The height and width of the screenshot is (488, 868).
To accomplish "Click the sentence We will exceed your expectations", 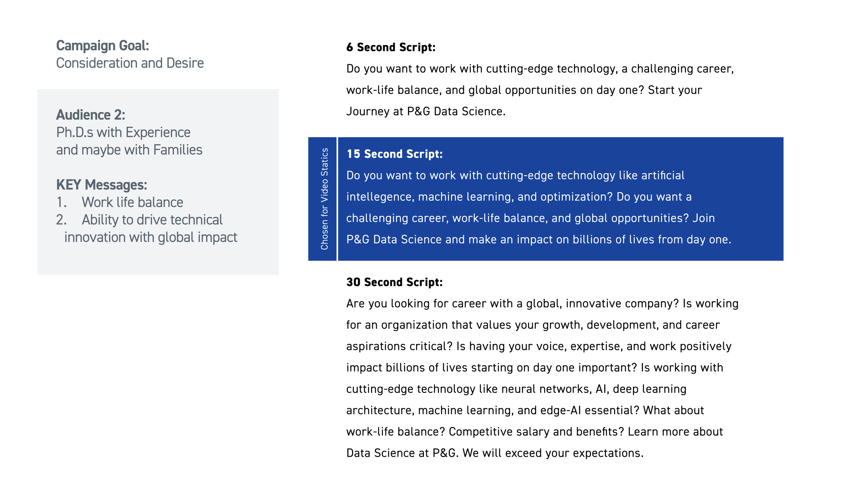I will tap(553, 453).
